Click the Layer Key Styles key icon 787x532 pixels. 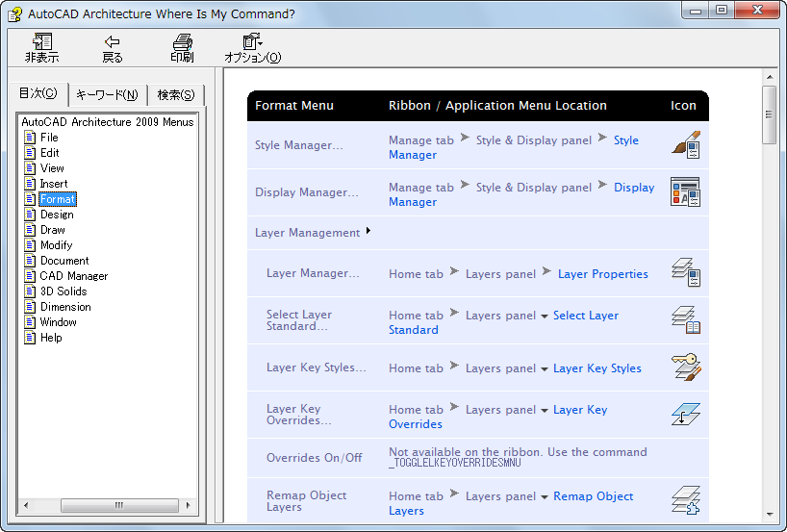click(x=686, y=367)
